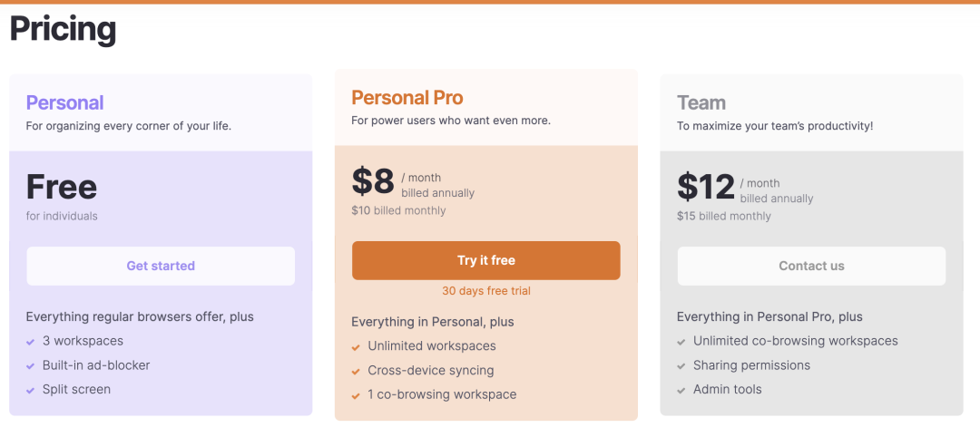The height and width of the screenshot is (437, 980).
Task: Click the checkmark next to Cross-device syncing
Action: (x=356, y=372)
